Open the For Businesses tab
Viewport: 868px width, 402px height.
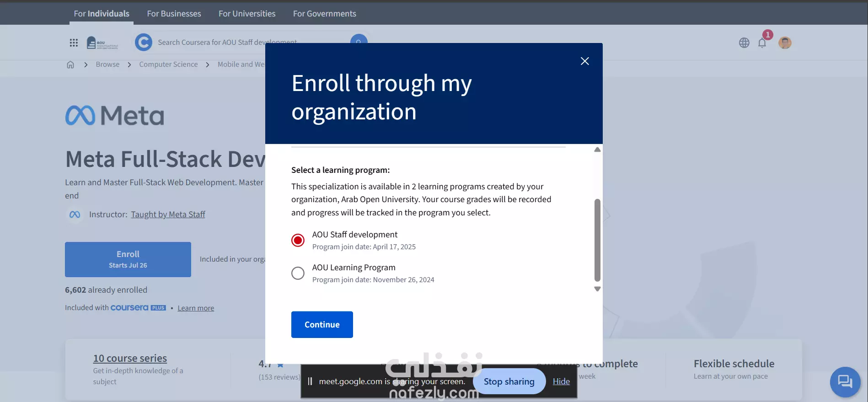tap(174, 14)
